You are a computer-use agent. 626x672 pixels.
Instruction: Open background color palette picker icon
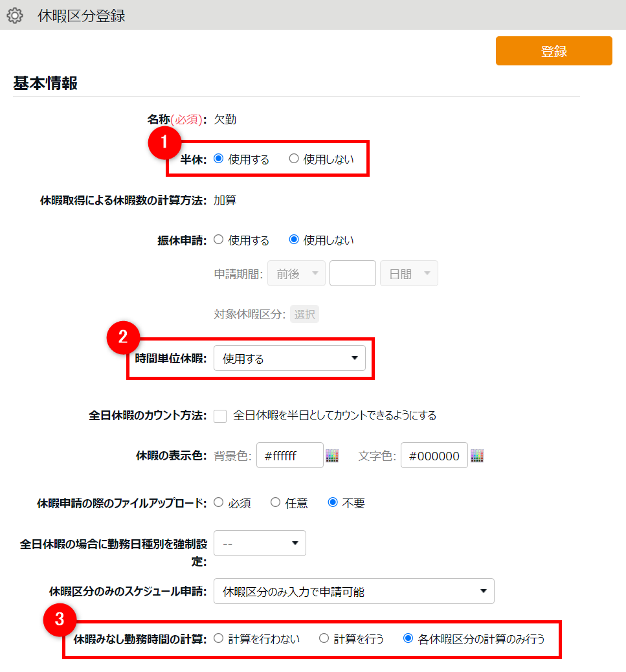tap(332, 456)
